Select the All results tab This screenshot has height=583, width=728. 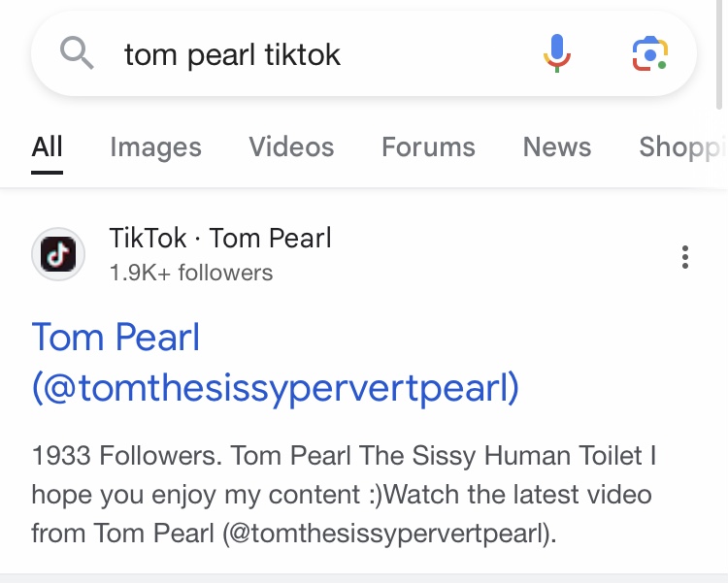click(47, 147)
